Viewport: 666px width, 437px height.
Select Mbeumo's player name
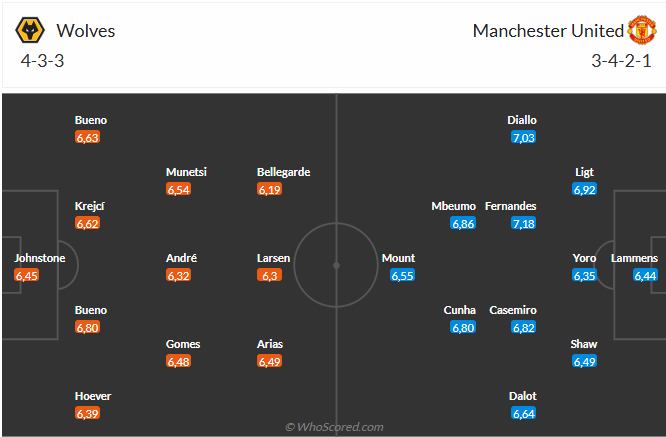(453, 206)
